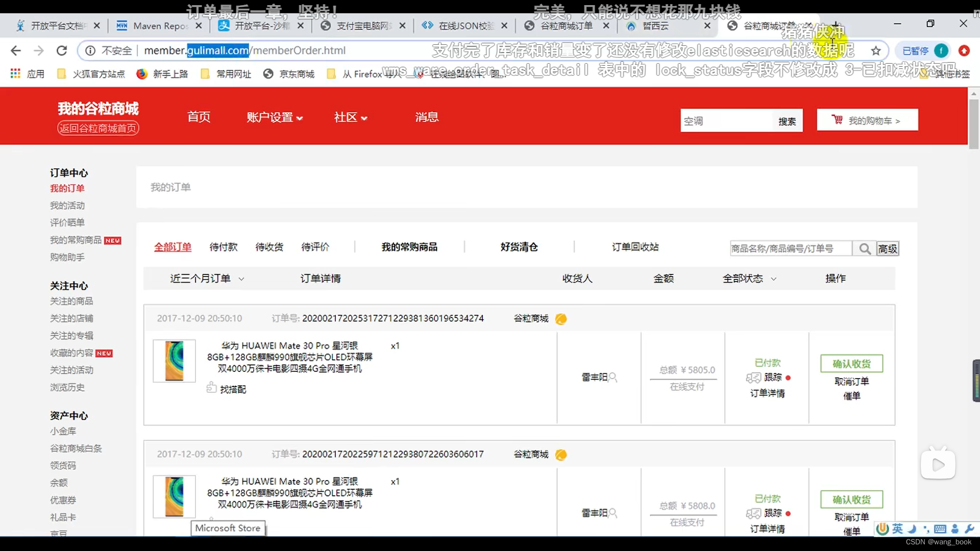Click 催单 link in the first order

(x=851, y=396)
